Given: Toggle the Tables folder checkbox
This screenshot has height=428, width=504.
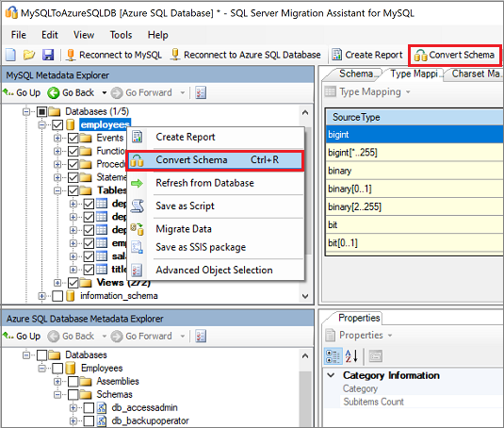Looking at the screenshot, I should point(73,190).
